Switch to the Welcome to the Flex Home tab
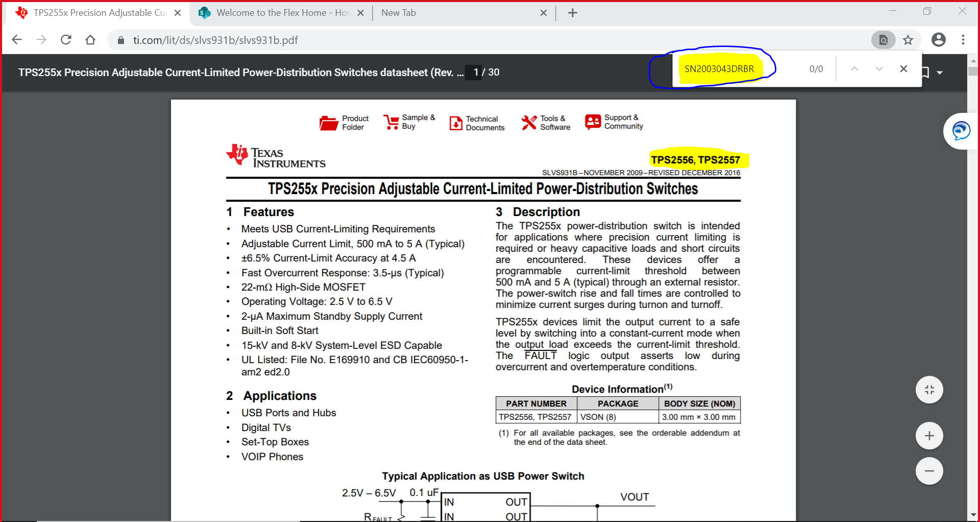This screenshot has height=522, width=980. (x=282, y=13)
